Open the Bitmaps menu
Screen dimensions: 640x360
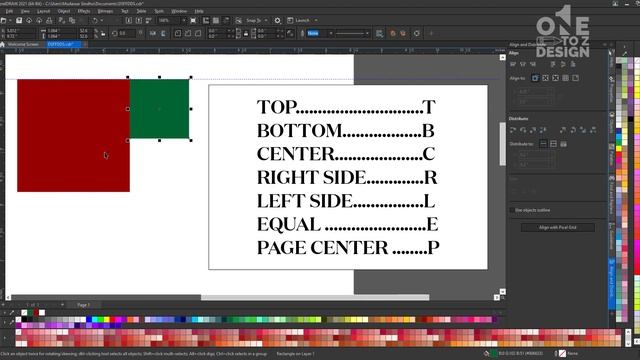[105, 11]
